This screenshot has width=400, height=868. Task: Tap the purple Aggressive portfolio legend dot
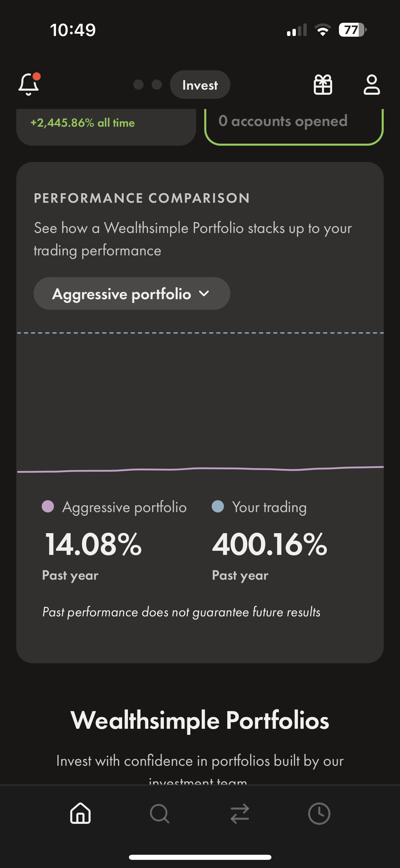(48, 506)
